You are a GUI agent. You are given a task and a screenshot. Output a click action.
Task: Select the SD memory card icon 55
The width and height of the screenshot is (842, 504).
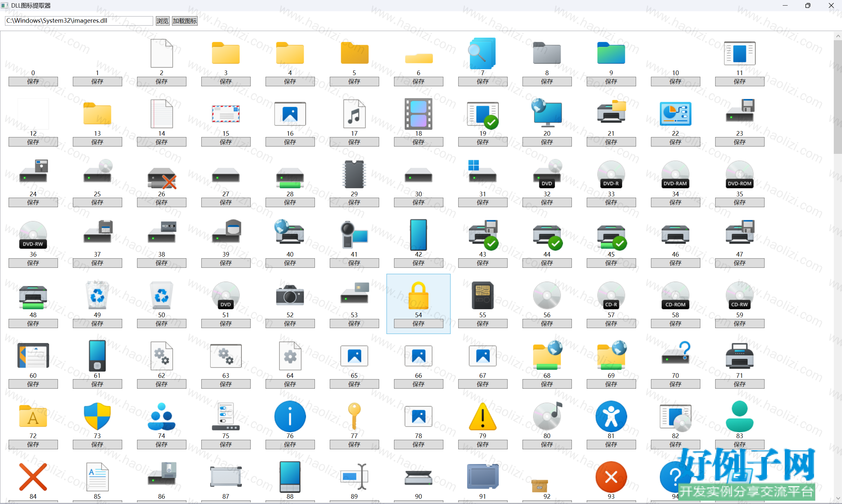482,295
